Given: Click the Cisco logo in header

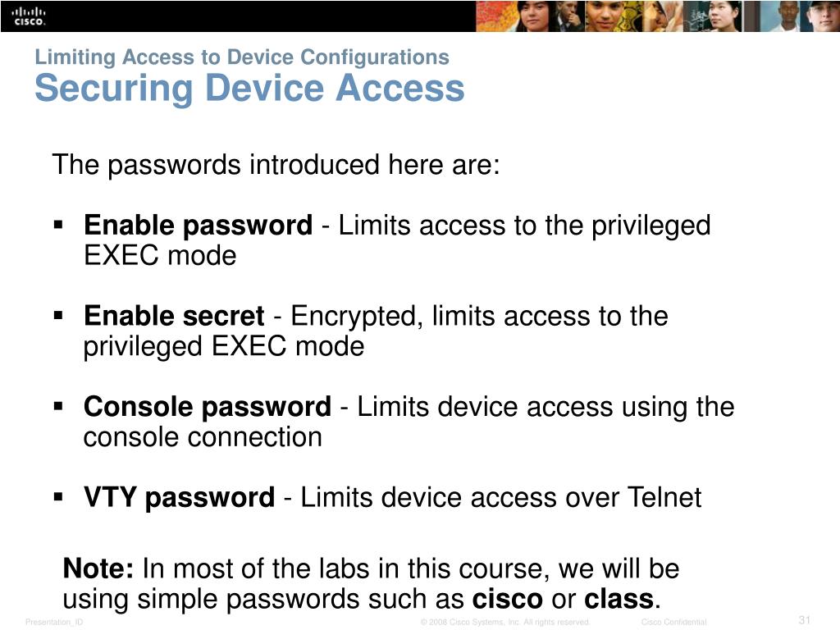Looking at the screenshot, I should coord(29,16).
